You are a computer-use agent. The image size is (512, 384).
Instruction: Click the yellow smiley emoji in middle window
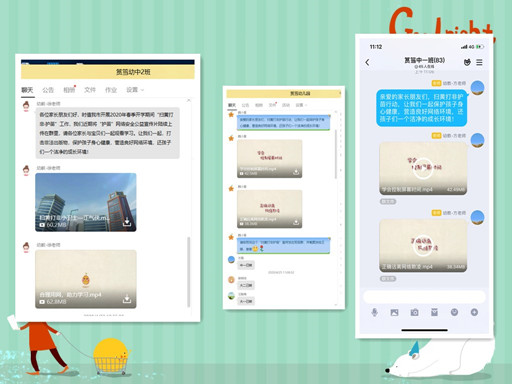pos(255,249)
